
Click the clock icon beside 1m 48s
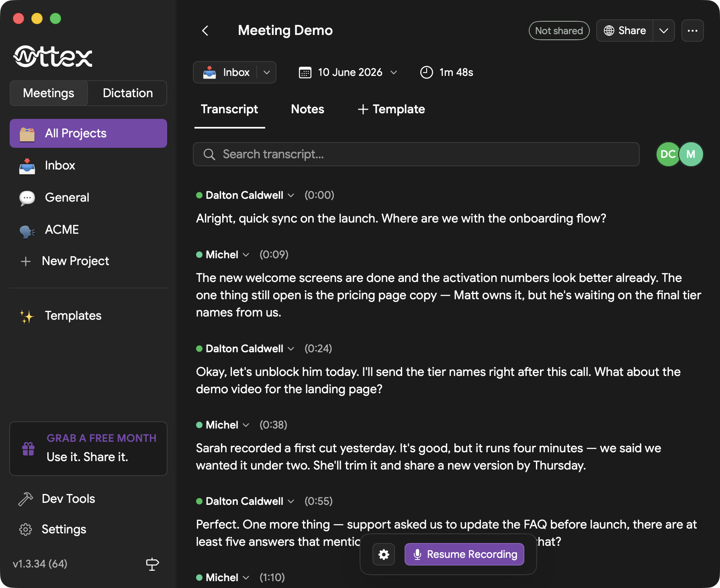(x=426, y=72)
